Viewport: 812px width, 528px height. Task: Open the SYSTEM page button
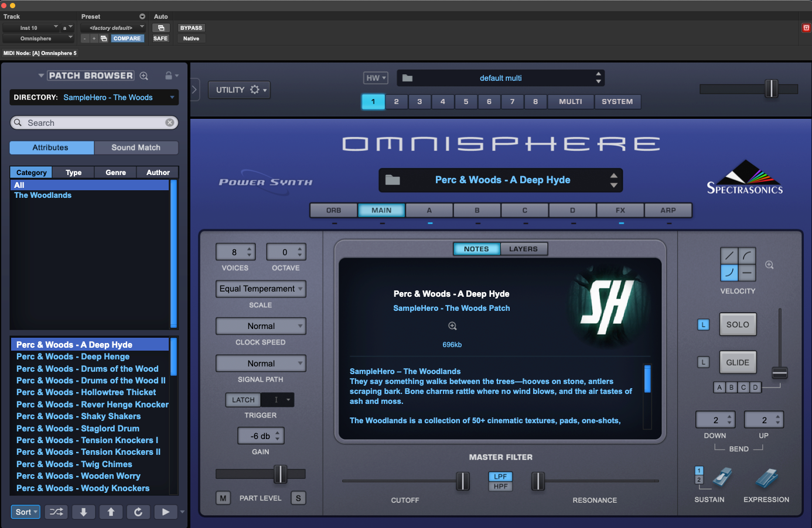click(x=617, y=101)
